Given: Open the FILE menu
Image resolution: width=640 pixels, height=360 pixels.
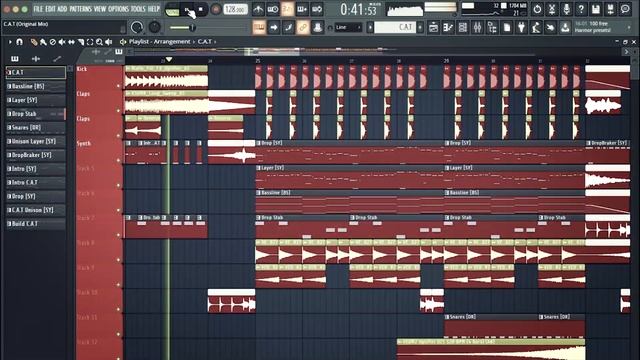Looking at the screenshot, I should click(x=38, y=9).
